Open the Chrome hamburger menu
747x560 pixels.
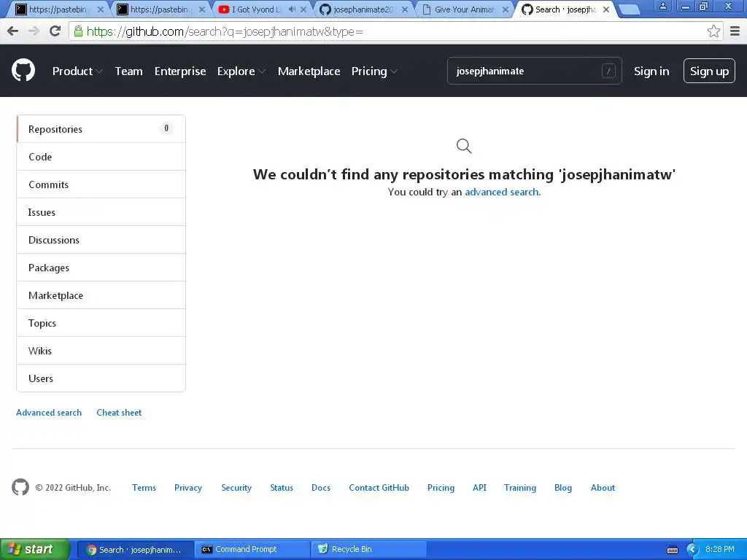tap(735, 31)
